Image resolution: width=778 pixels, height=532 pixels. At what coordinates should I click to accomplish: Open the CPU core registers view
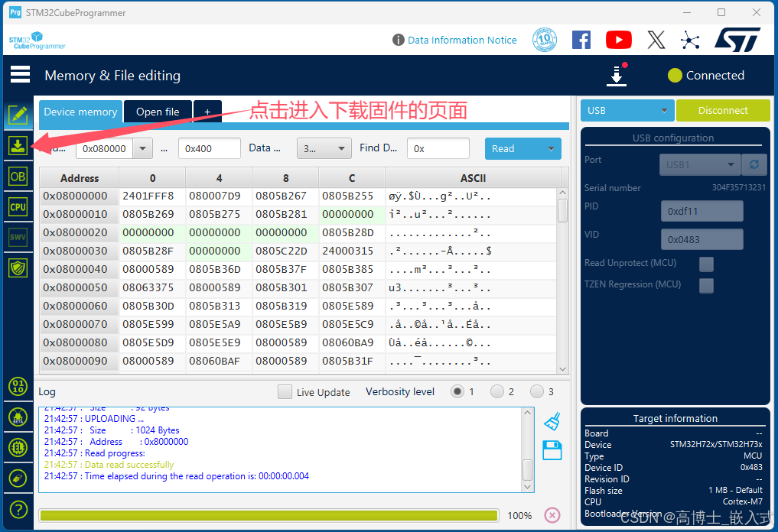coord(18,206)
